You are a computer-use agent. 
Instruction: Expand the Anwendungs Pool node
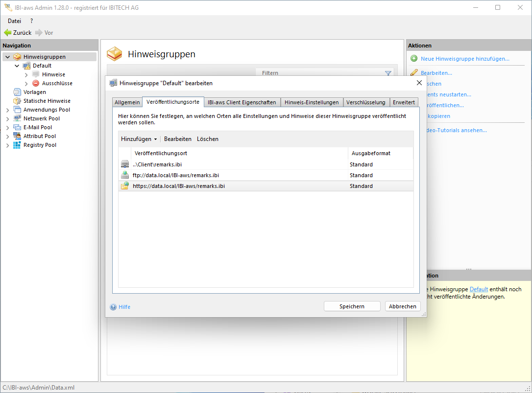point(7,110)
